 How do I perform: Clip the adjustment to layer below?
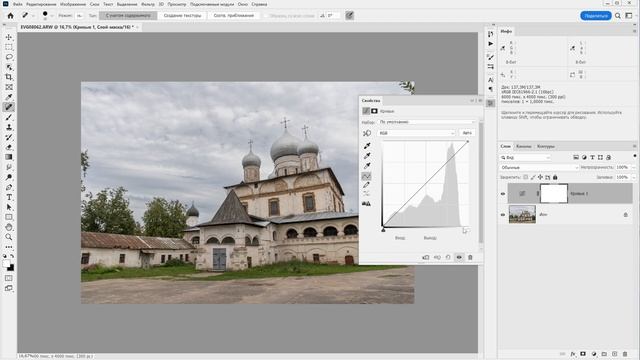click(x=426, y=258)
